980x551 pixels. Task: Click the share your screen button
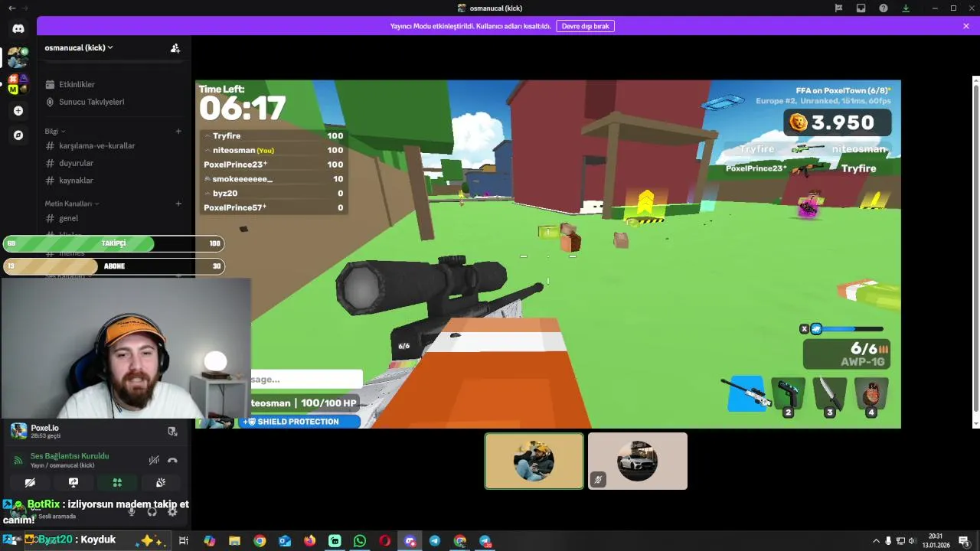pos(73,482)
